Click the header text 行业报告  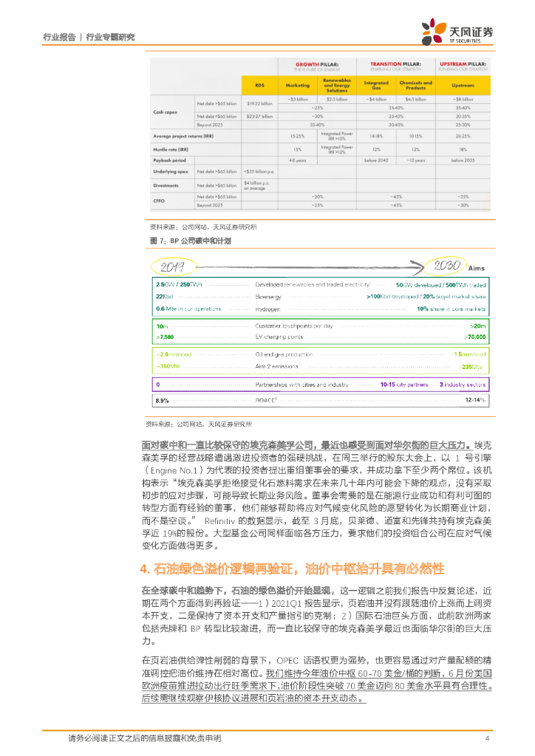(59, 37)
